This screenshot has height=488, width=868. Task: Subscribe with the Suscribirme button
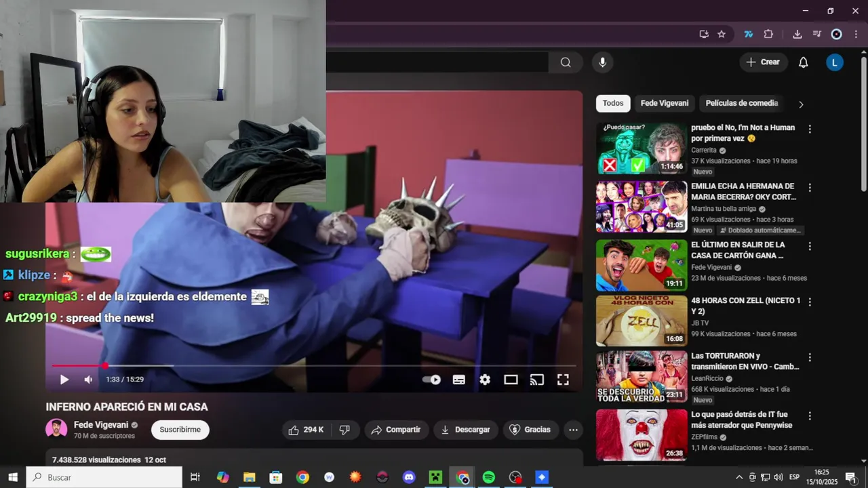coord(180,430)
